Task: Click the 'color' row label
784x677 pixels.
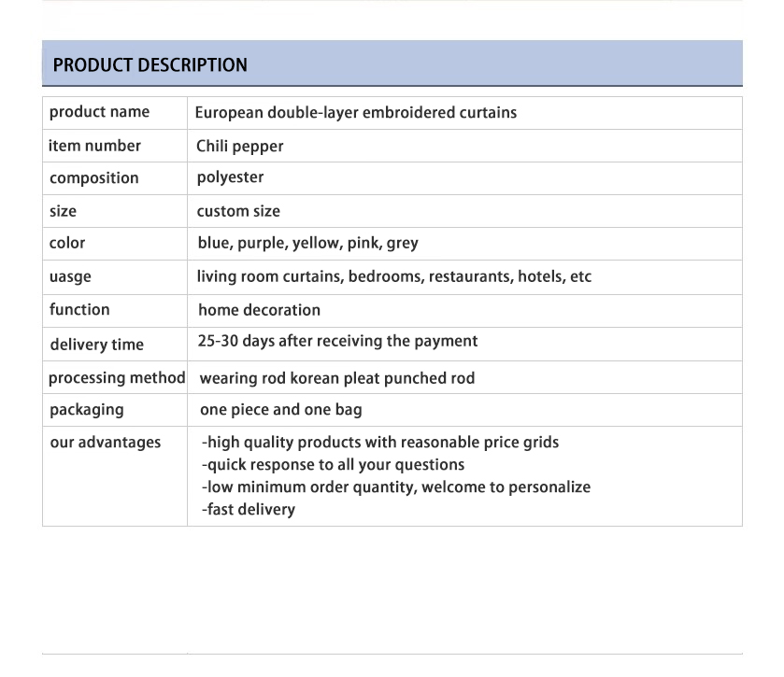Action: coord(67,243)
